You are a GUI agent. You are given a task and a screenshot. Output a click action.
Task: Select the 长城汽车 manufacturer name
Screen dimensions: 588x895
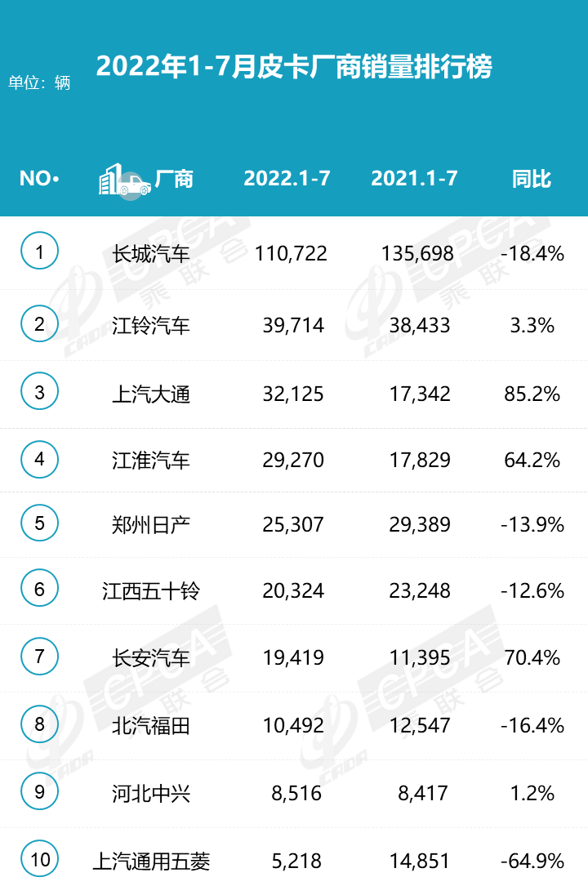pos(151,254)
